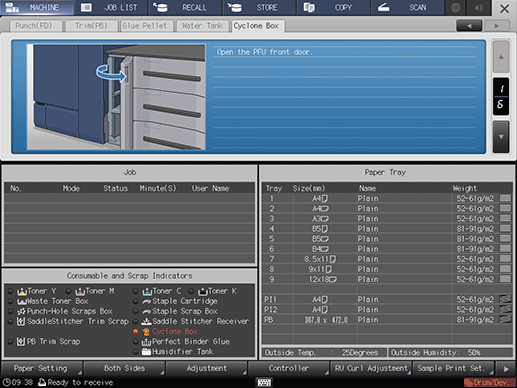Image resolution: width=517 pixels, height=388 pixels.
Task: Open the on-screen keyboard icon
Action: [264, 382]
